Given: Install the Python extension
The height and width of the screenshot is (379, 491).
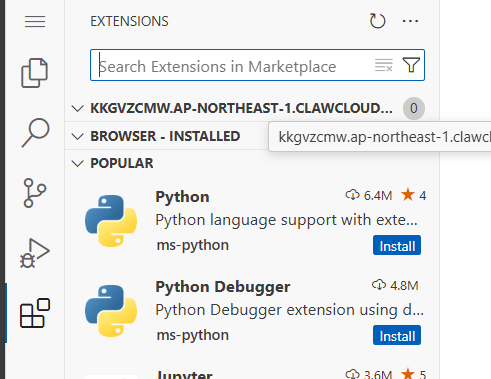Looking at the screenshot, I should 397,245.
